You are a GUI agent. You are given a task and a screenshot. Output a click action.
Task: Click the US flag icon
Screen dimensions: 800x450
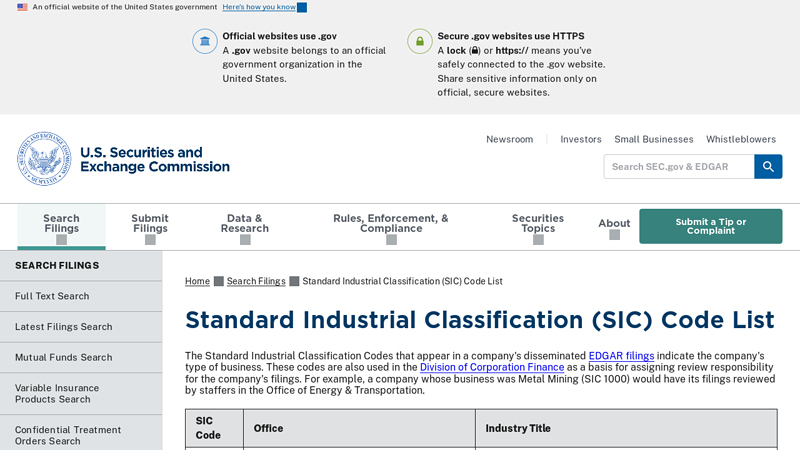(x=22, y=7)
